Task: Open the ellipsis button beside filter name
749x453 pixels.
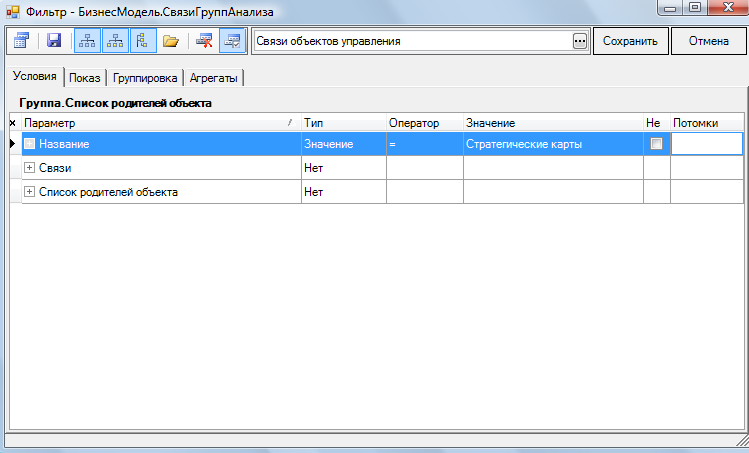Action: point(579,41)
